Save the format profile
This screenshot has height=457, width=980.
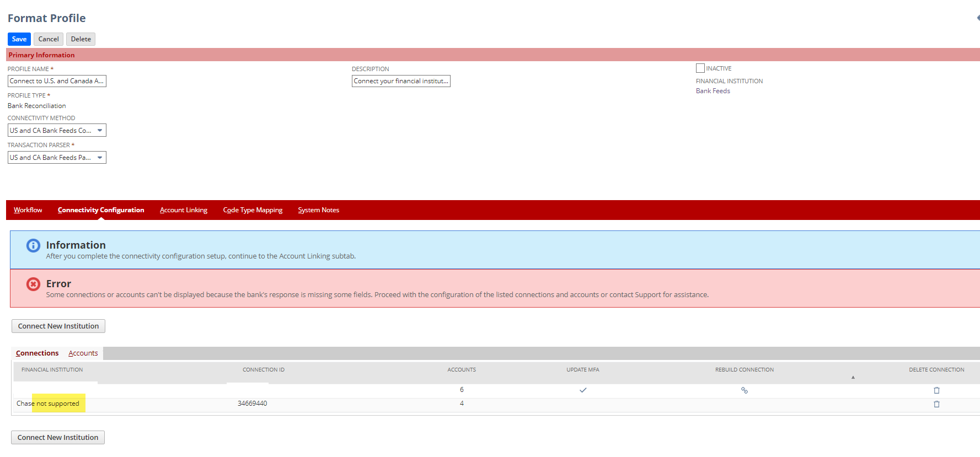click(19, 39)
